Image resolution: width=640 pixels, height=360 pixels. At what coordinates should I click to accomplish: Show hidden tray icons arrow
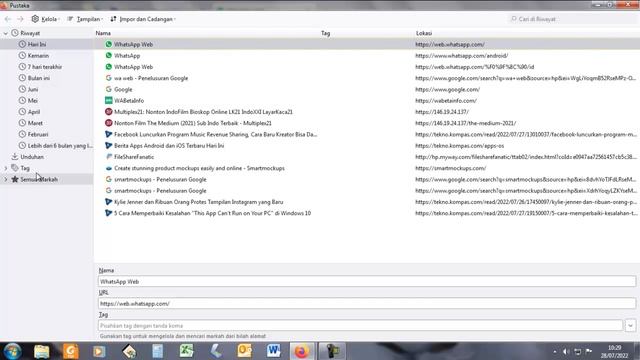[555, 351]
